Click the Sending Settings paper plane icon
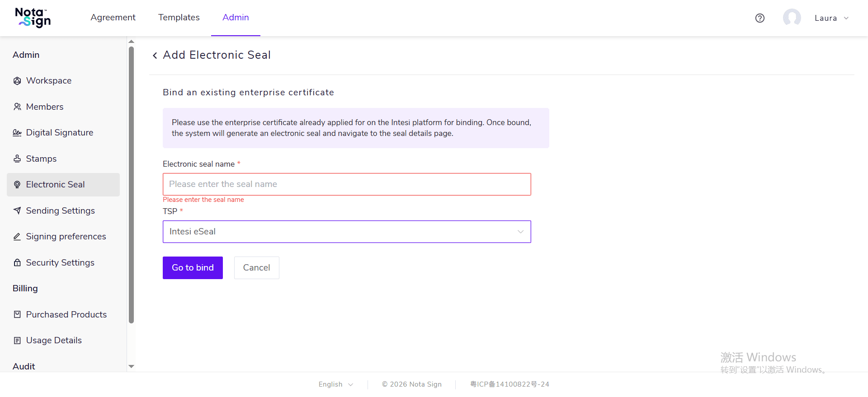This screenshot has width=868, height=397. [17, 210]
